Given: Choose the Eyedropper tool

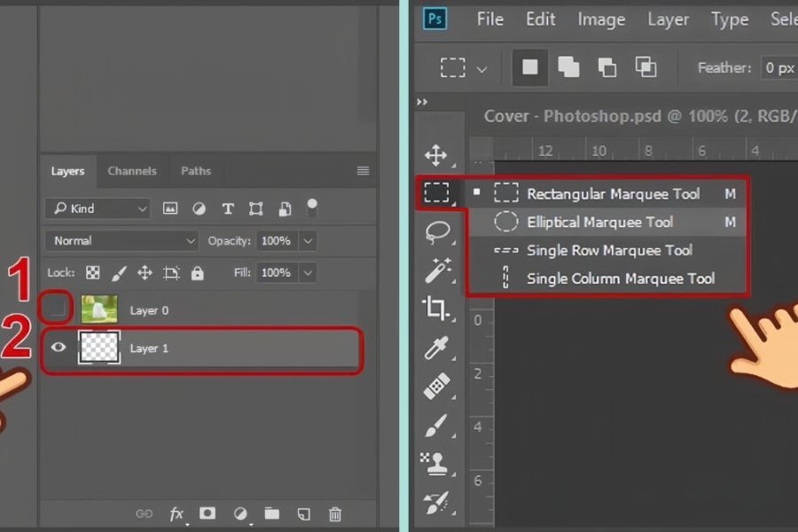Looking at the screenshot, I should pos(436,347).
